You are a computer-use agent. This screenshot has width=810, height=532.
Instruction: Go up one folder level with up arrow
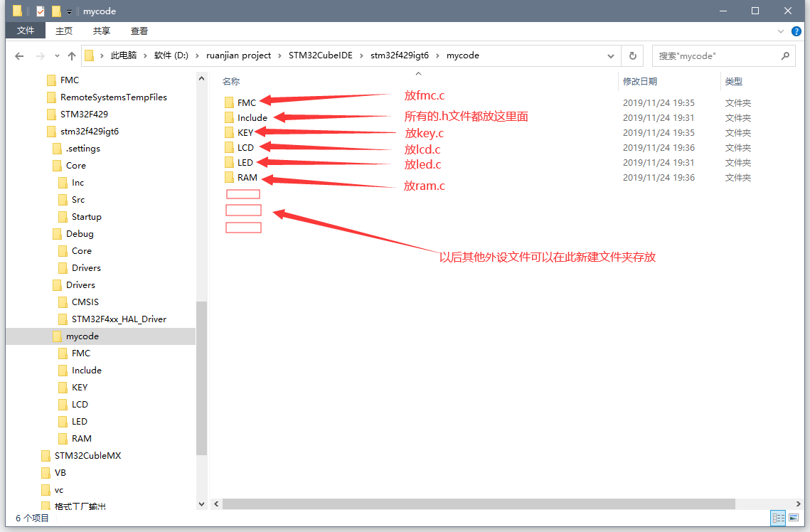pos(72,55)
